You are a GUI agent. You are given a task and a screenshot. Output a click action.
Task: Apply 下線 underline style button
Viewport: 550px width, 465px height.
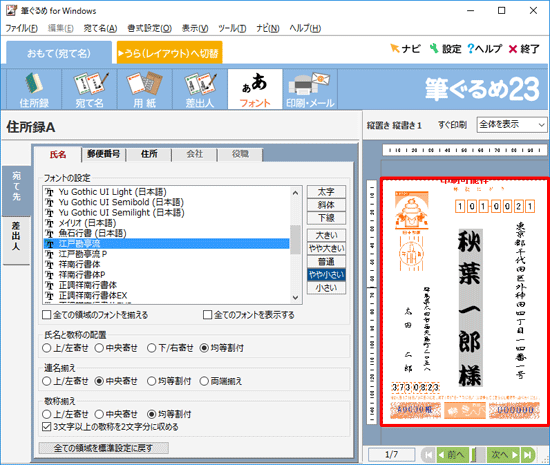(326, 218)
